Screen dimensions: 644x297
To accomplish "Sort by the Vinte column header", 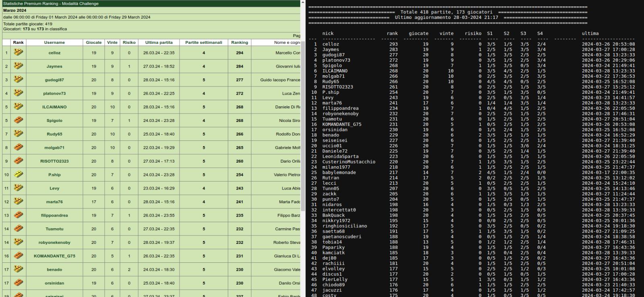I will click(112, 42).
